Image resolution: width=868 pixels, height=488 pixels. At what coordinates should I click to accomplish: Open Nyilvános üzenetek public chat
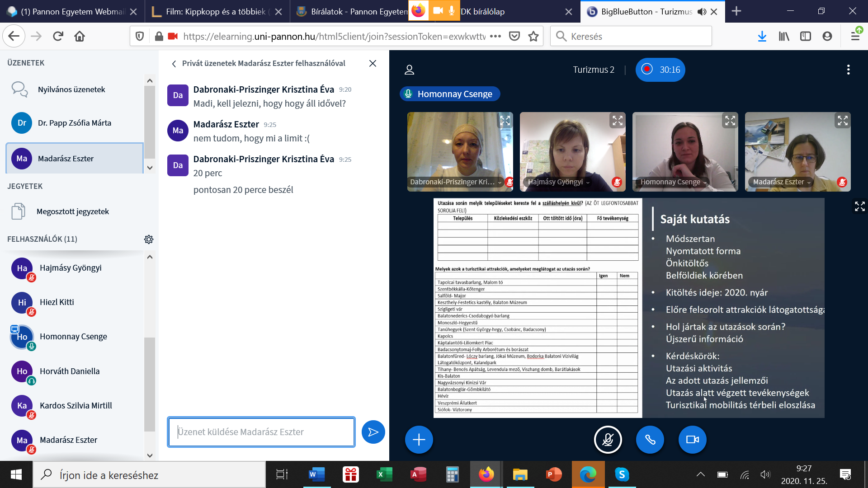coord(71,89)
